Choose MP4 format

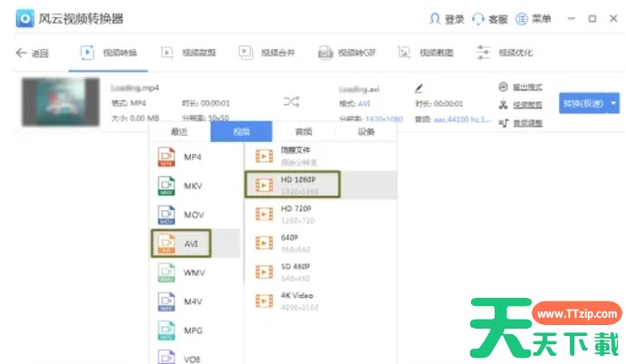195,157
